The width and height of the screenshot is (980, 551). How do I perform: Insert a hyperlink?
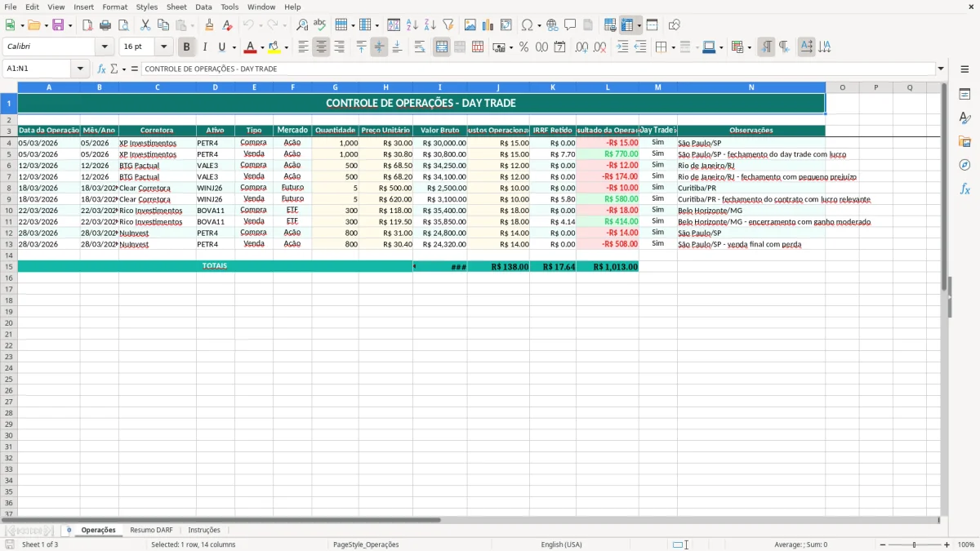pos(552,25)
